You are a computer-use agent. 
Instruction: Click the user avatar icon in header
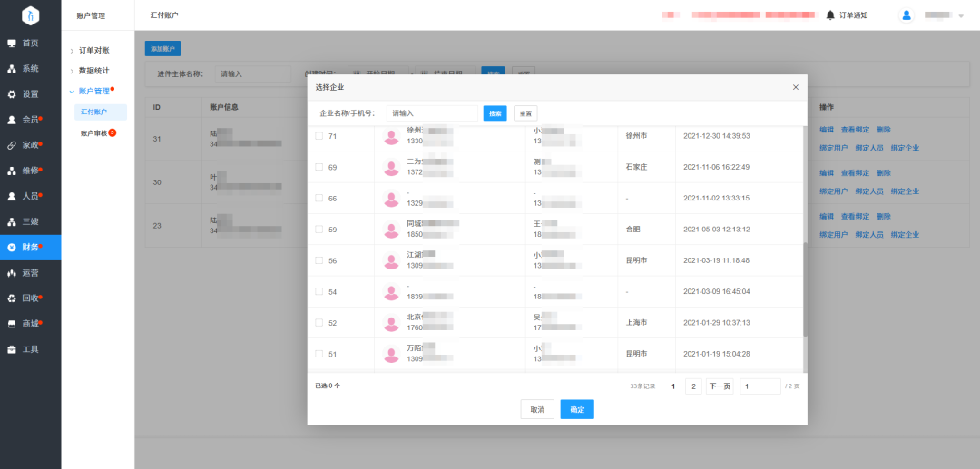coord(906,15)
